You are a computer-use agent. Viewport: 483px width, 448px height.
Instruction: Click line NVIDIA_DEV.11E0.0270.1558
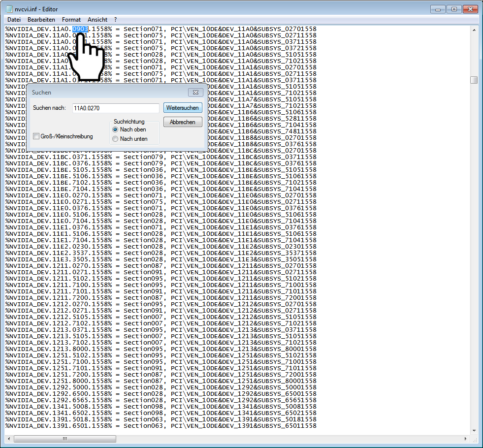point(161,195)
